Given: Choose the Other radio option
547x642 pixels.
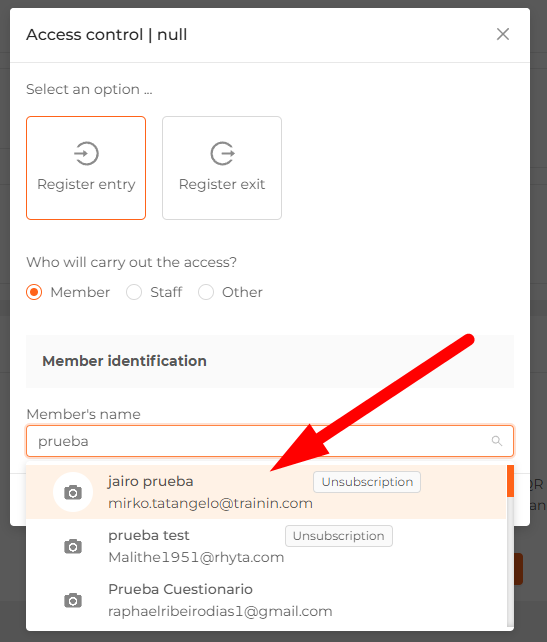Looking at the screenshot, I should [x=206, y=292].
